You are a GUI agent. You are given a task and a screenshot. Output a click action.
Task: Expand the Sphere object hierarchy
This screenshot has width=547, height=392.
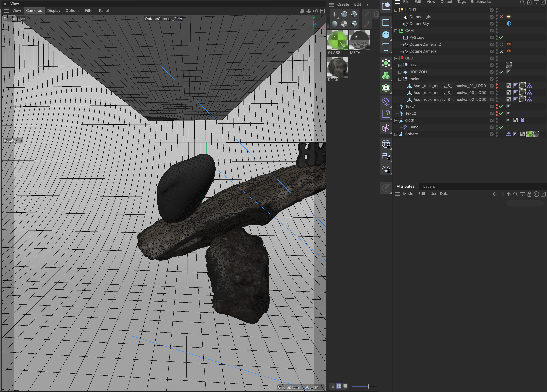396,134
